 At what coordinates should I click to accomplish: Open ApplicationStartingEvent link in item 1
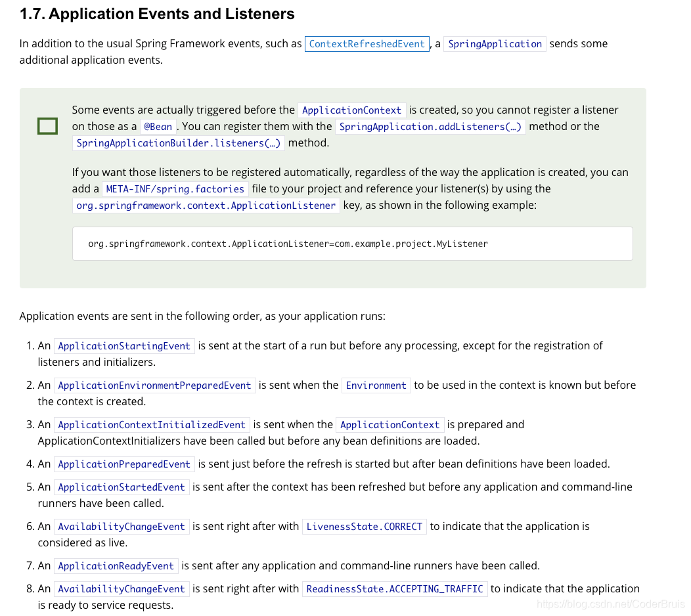click(124, 346)
